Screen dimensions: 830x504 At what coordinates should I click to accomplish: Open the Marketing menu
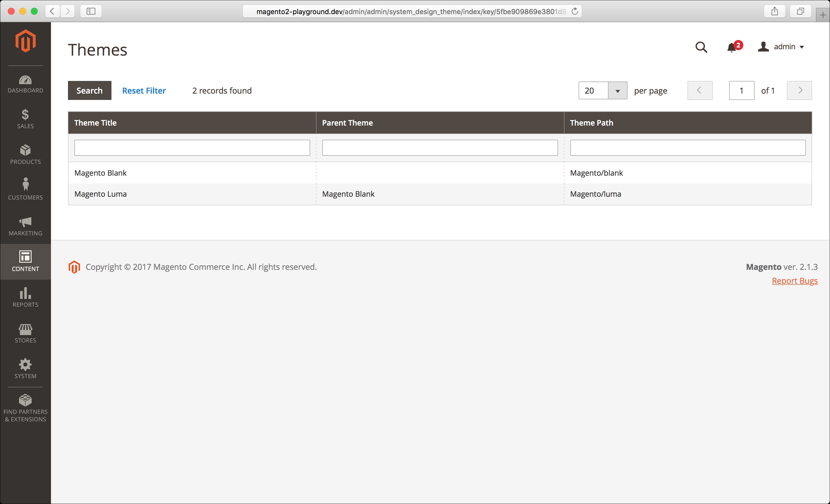(26, 226)
